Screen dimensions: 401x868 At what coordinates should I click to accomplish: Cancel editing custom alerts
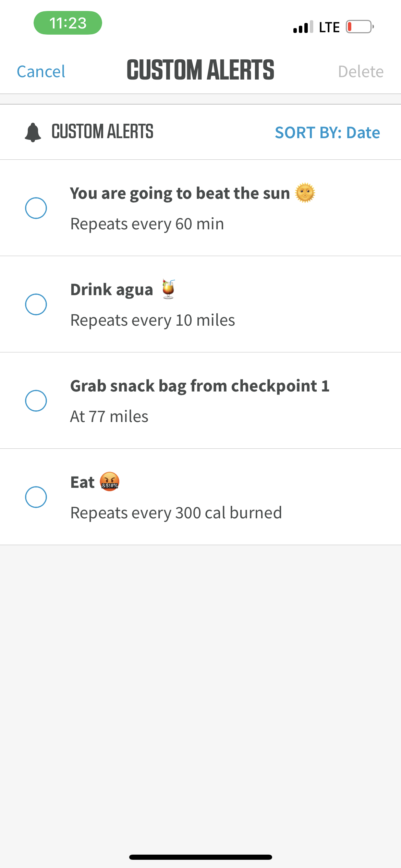click(x=41, y=72)
